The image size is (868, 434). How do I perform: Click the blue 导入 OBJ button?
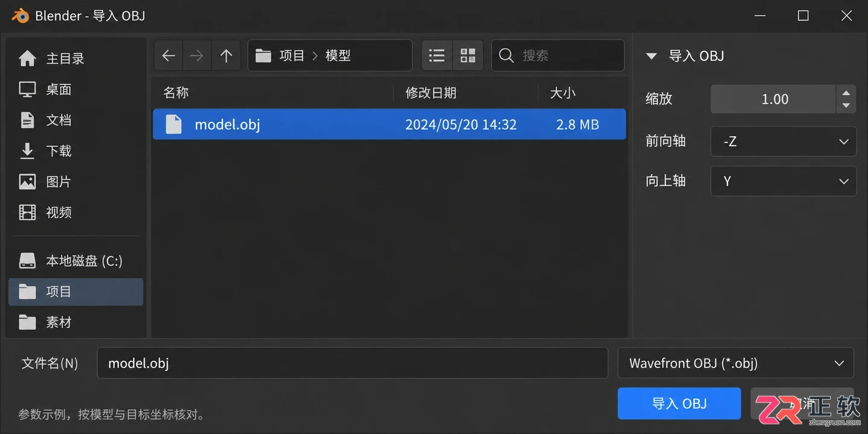pos(679,403)
